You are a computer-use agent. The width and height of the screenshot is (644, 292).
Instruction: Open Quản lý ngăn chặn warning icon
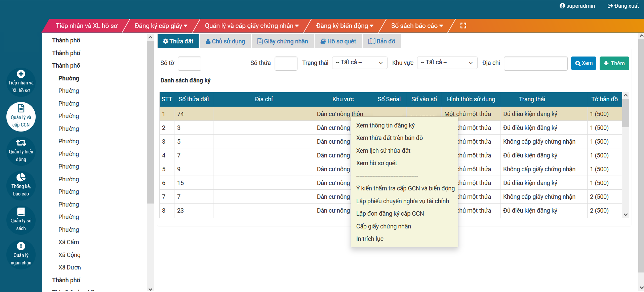(21, 247)
